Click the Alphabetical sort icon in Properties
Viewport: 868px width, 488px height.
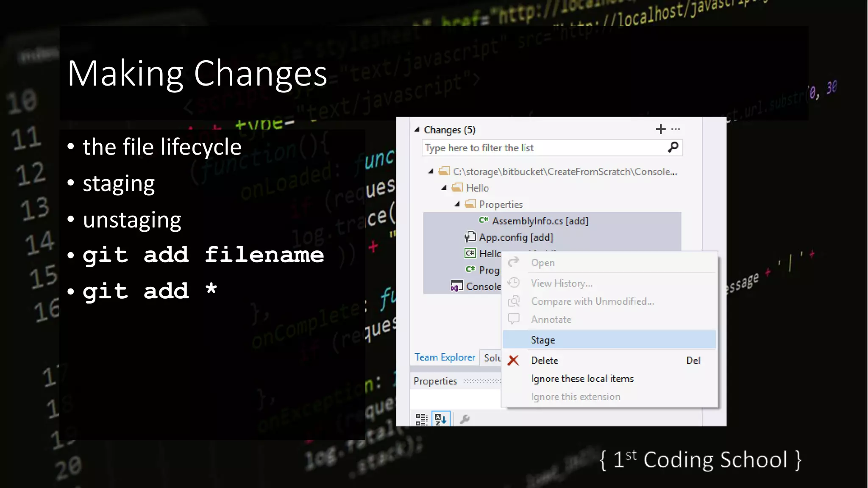440,419
